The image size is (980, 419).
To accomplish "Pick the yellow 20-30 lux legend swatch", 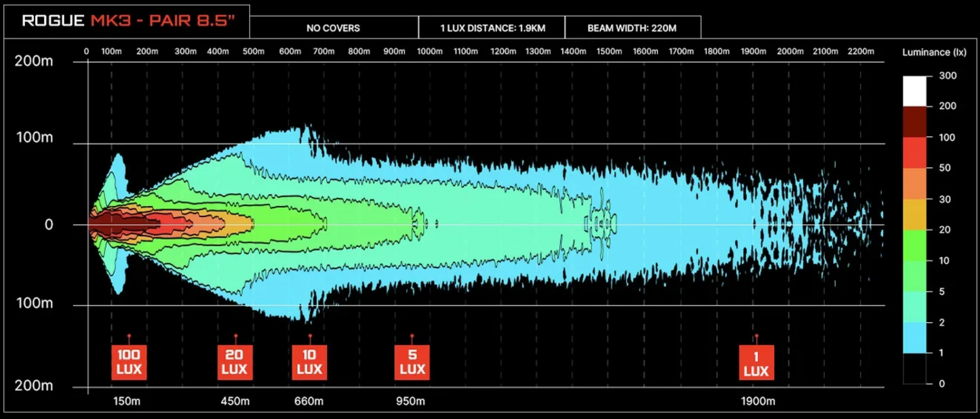I will click(920, 214).
